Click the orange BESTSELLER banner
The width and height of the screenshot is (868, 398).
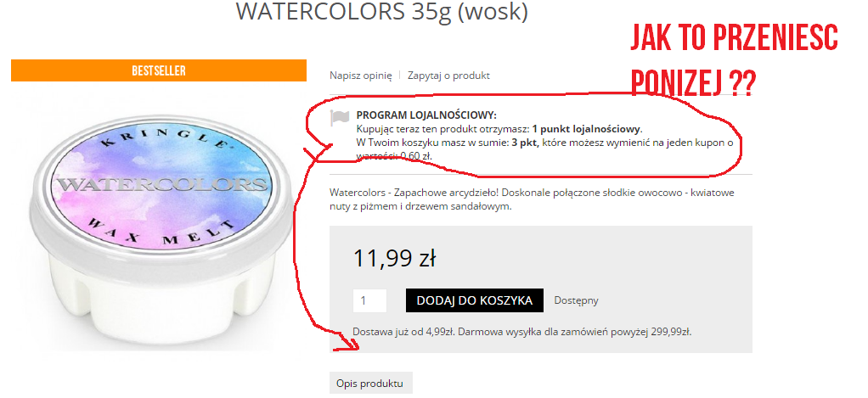(x=159, y=70)
